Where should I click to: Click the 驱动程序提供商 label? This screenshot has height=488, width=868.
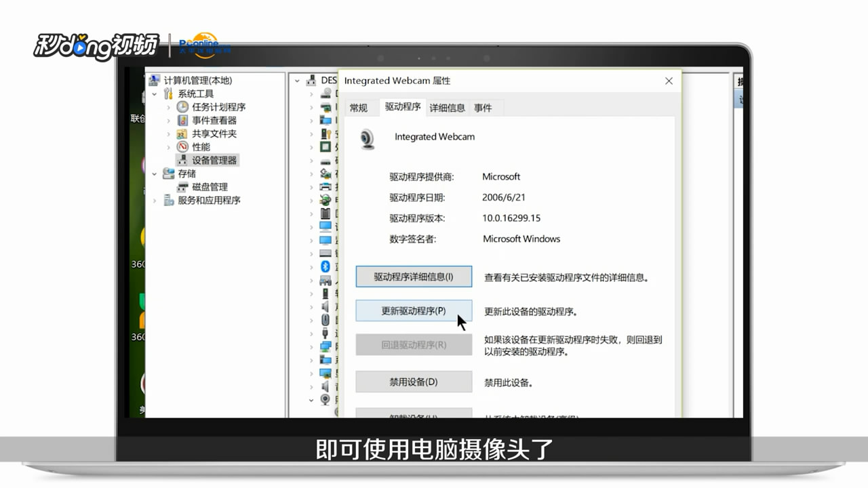(422, 176)
